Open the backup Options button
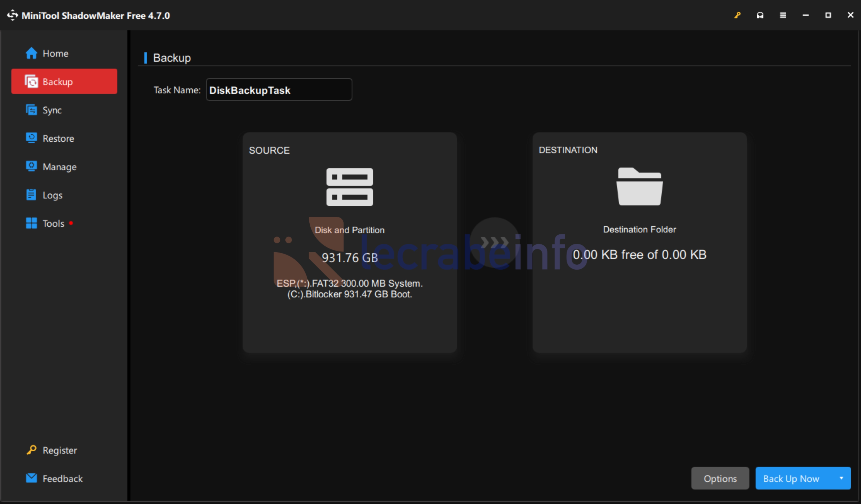The width and height of the screenshot is (861, 504). point(720,478)
